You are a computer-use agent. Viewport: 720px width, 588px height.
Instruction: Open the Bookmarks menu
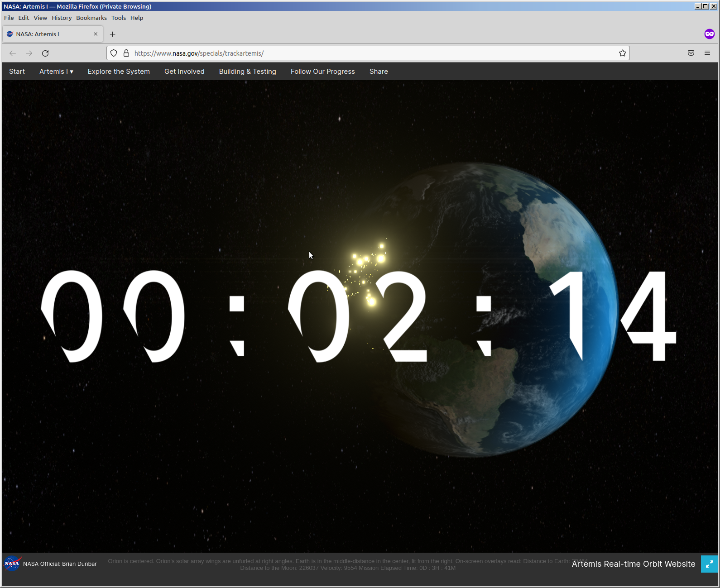(91, 18)
